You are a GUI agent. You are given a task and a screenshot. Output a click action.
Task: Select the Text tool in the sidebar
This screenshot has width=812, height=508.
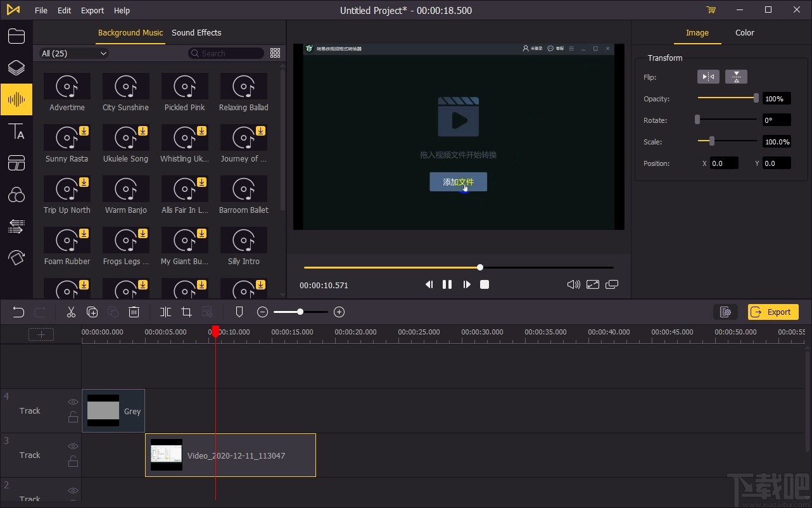click(x=16, y=132)
